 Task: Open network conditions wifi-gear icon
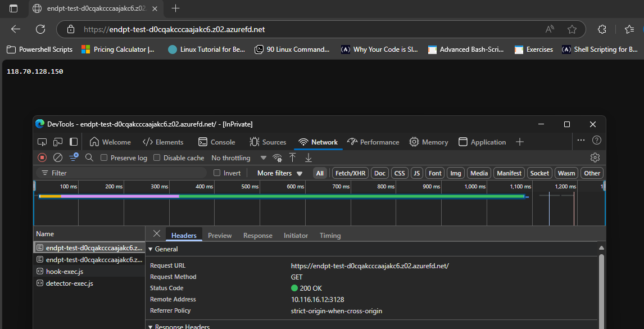[278, 158]
